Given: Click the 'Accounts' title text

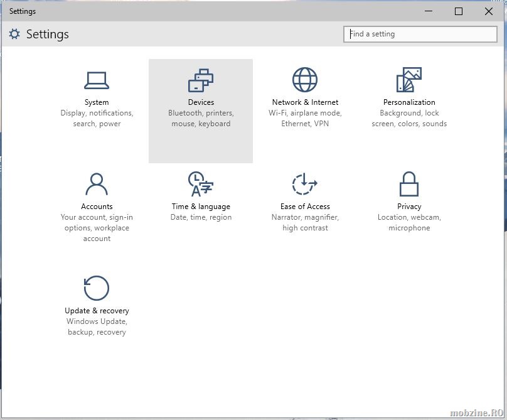Looking at the screenshot, I should pos(97,207).
